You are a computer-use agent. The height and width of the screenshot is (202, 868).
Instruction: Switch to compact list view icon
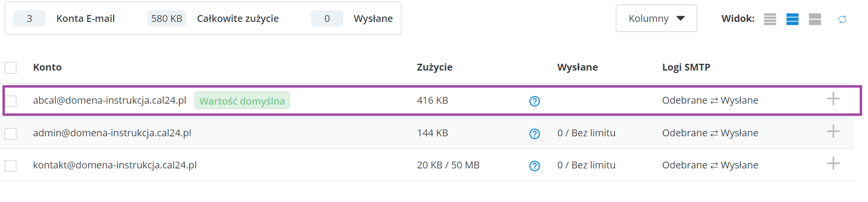(x=770, y=19)
